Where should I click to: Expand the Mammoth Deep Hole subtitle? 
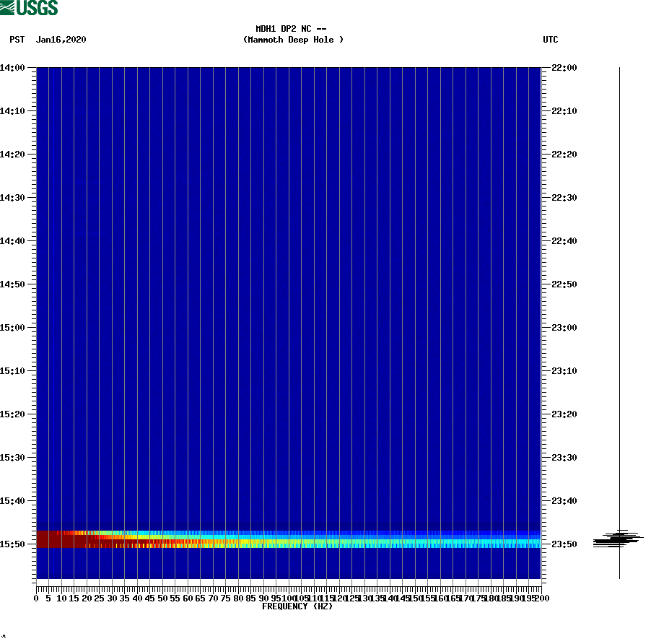pyautogui.click(x=294, y=40)
